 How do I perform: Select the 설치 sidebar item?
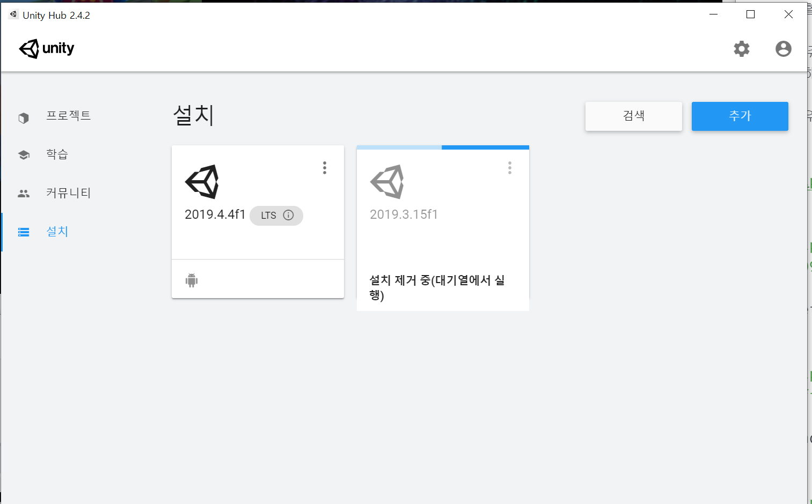pos(57,232)
